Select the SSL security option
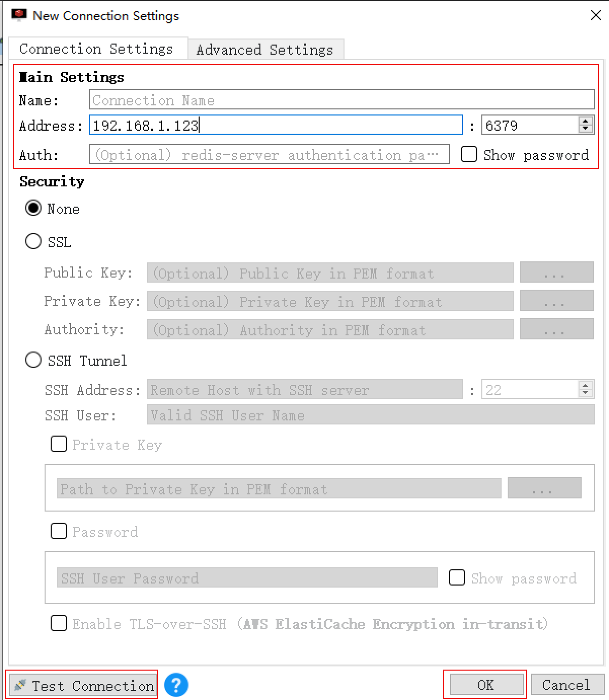 point(33,242)
